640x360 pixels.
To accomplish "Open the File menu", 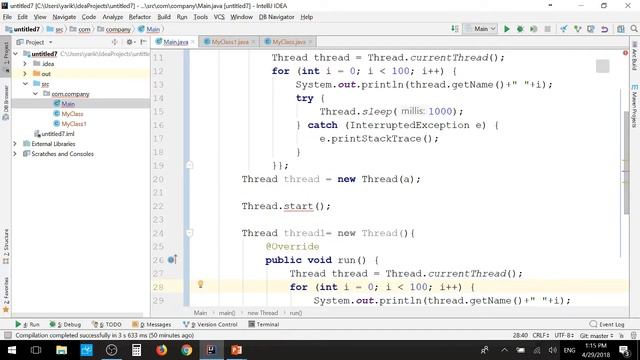I will [x=7, y=17].
